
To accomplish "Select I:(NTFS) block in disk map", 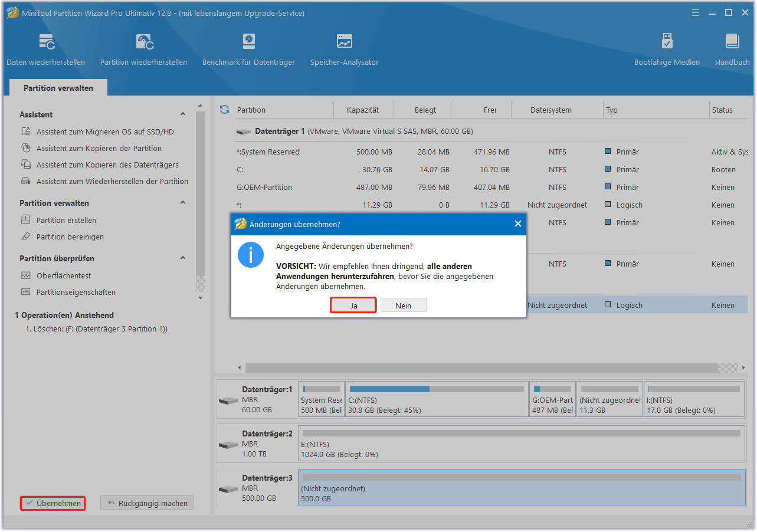I will [x=694, y=399].
